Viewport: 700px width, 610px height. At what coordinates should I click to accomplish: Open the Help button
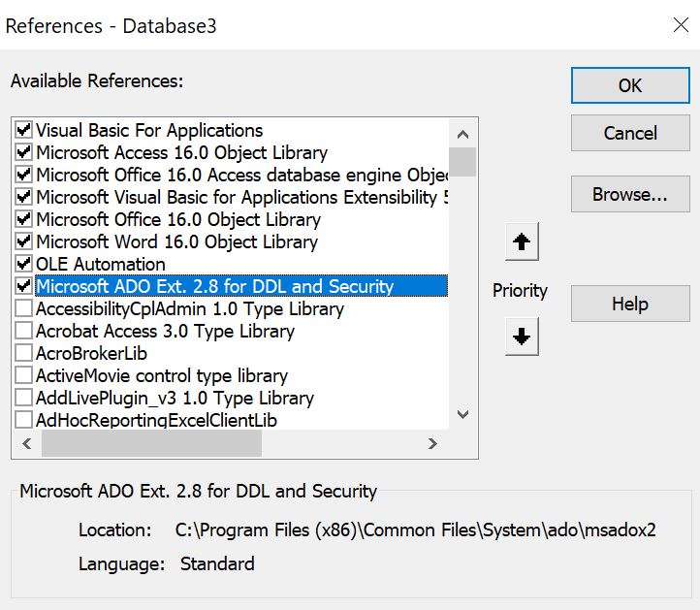coord(630,305)
